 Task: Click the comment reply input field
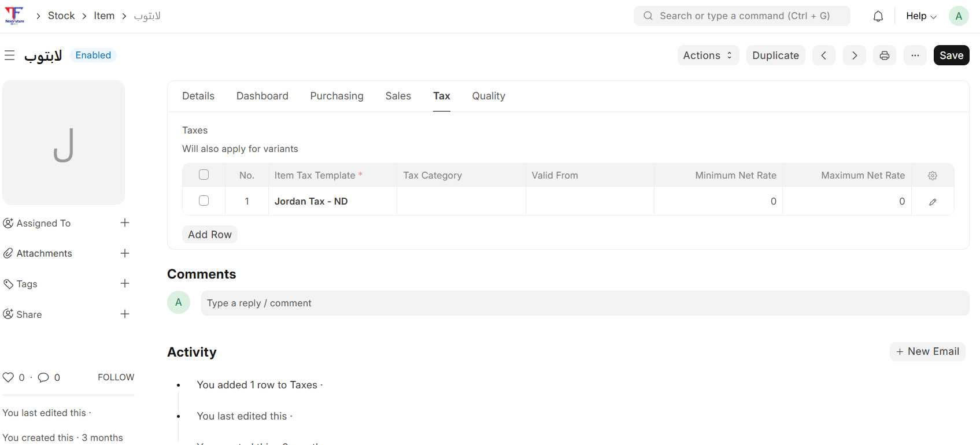pyautogui.click(x=584, y=303)
